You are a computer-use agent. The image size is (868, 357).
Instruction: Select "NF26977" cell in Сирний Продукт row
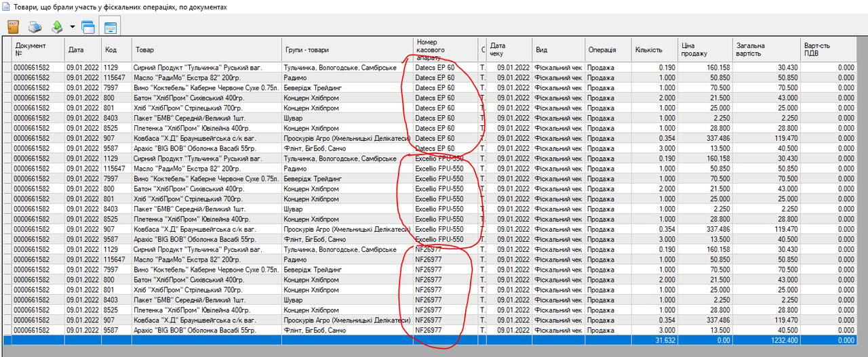[x=446, y=249]
